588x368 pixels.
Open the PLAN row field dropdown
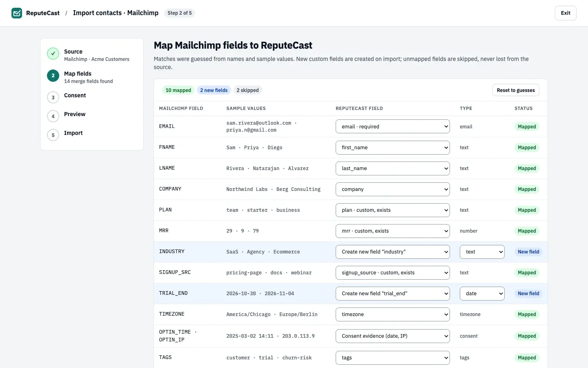coord(393,210)
